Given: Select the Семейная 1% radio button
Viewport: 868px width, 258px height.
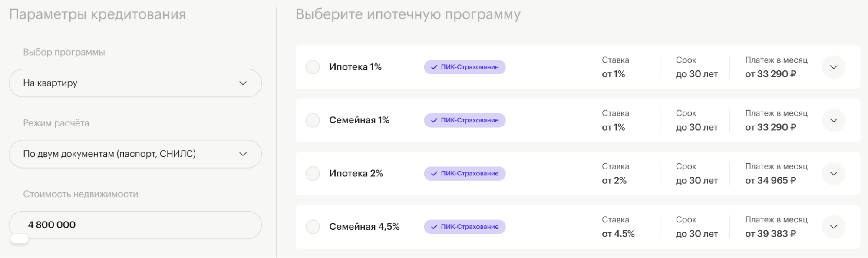Looking at the screenshot, I should pyautogui.click(x=313, y=120).
